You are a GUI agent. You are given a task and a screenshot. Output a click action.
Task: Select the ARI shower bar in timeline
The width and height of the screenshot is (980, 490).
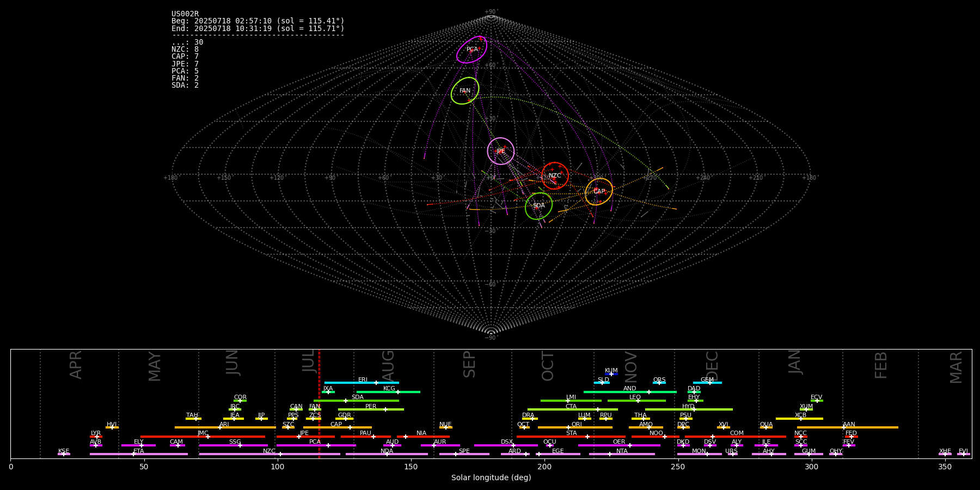pyautogui.click(x=225, y=427)
